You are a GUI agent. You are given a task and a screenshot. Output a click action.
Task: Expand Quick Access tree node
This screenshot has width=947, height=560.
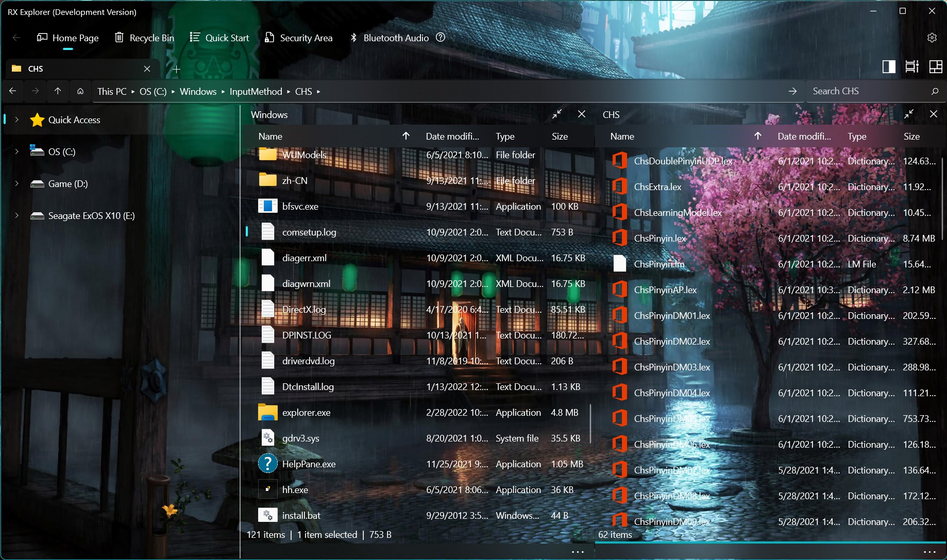click(16, 120)
